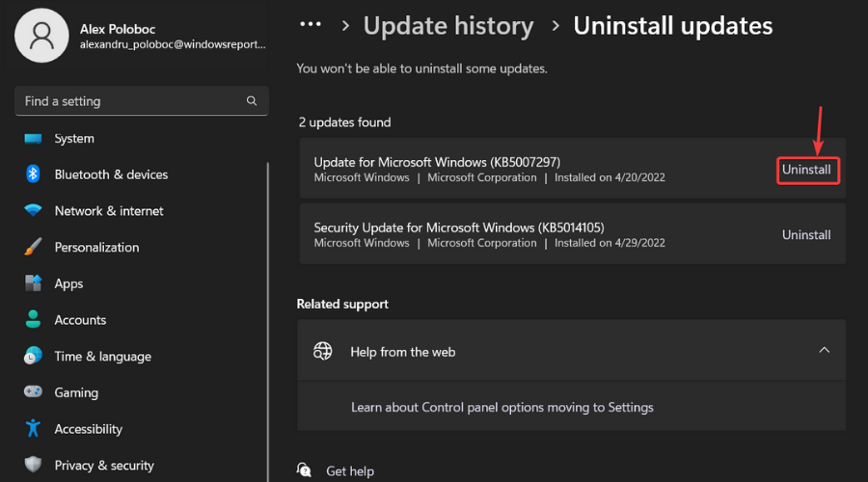868x482 pixels.
Task: Navigate back to Update history breadcrumb
Action: point(448,26)
